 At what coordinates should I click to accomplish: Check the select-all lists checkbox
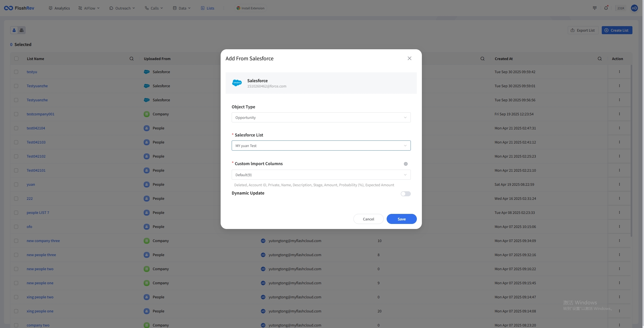click(16, 59)
